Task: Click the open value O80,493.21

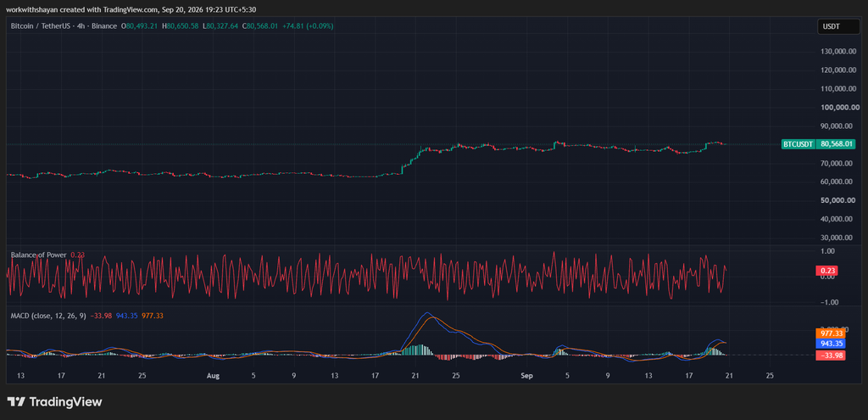Action: pyautogui.click(x=141, y=26)
